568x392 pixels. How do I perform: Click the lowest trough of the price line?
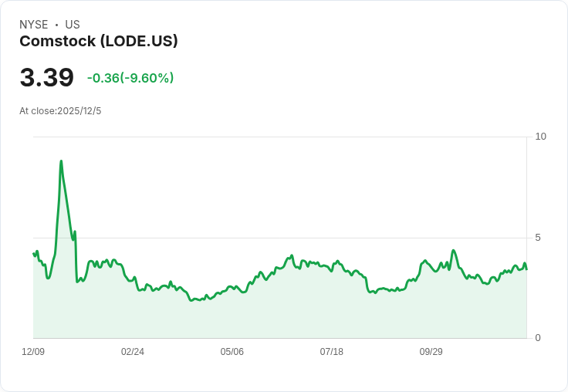(191, 300)
